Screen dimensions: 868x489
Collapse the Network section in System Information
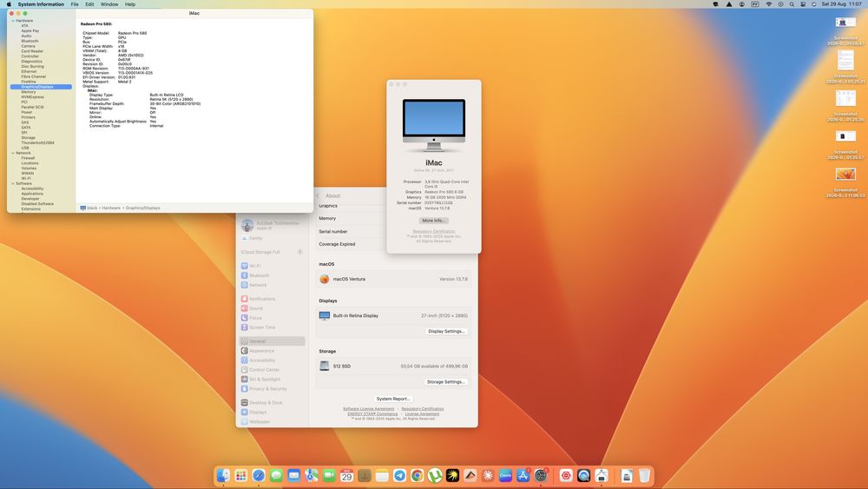(x=13, y=153)
